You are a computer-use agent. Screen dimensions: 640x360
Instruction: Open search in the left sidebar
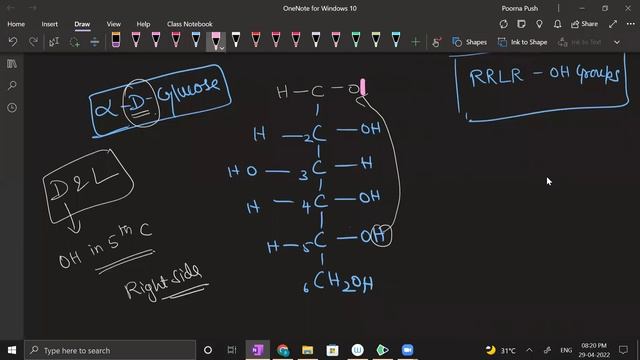click(x=12, y=86)
